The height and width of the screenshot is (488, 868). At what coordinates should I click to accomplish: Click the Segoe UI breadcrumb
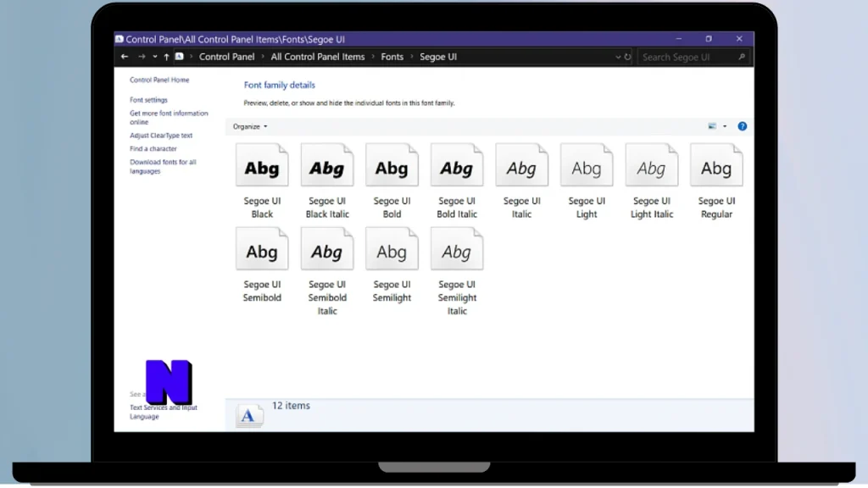[438, 57]
